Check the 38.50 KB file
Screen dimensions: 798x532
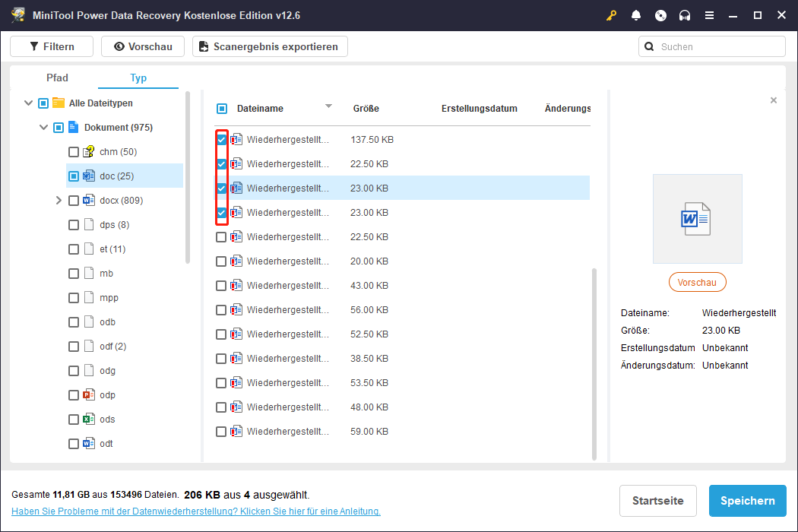(x=221, y=359)
